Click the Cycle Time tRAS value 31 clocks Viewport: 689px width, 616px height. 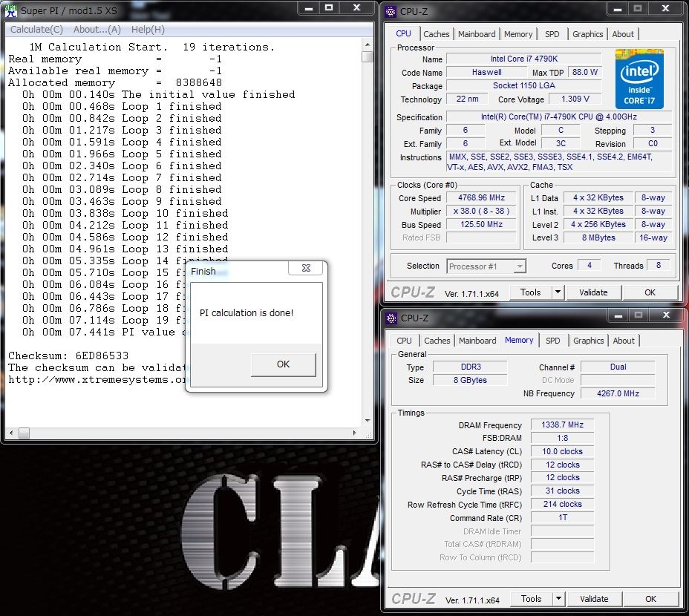[x=563, y=491]
